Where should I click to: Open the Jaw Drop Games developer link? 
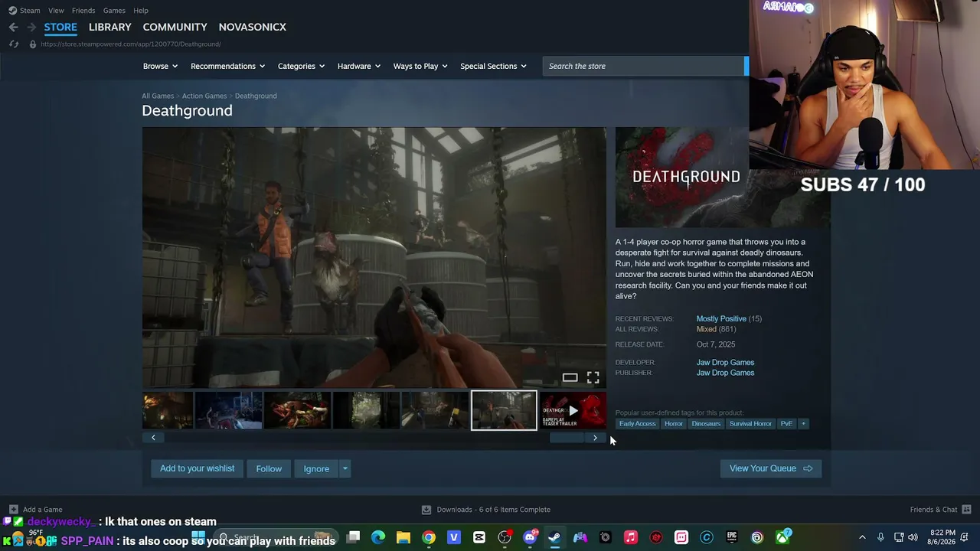pos(725,363)
